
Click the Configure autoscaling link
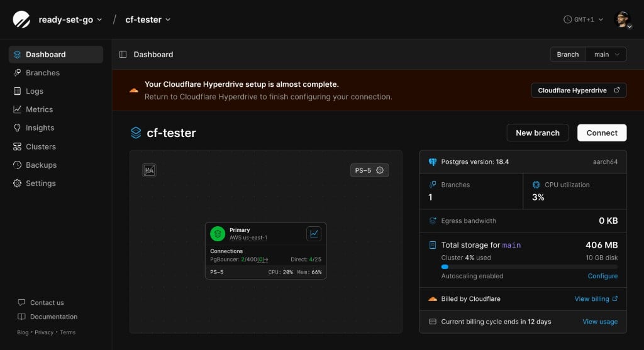pos(602,276)
